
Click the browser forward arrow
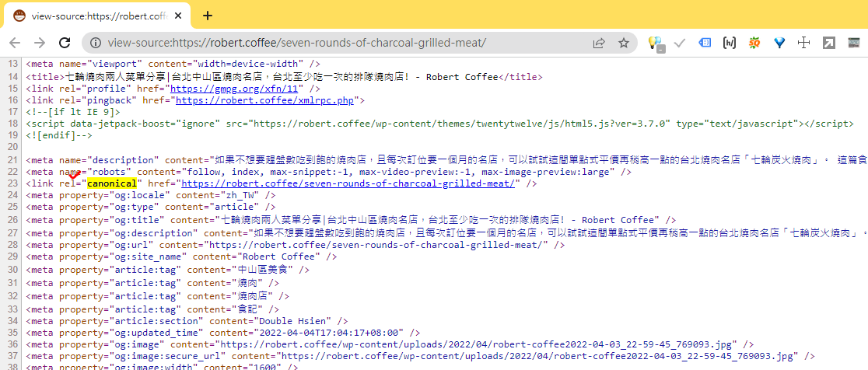(40, 43)
